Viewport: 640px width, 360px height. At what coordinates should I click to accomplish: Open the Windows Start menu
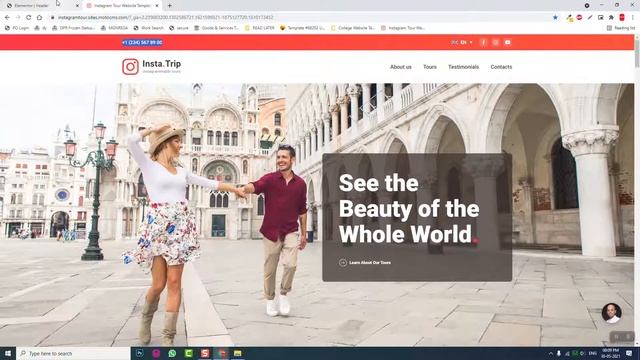point(8,353)
